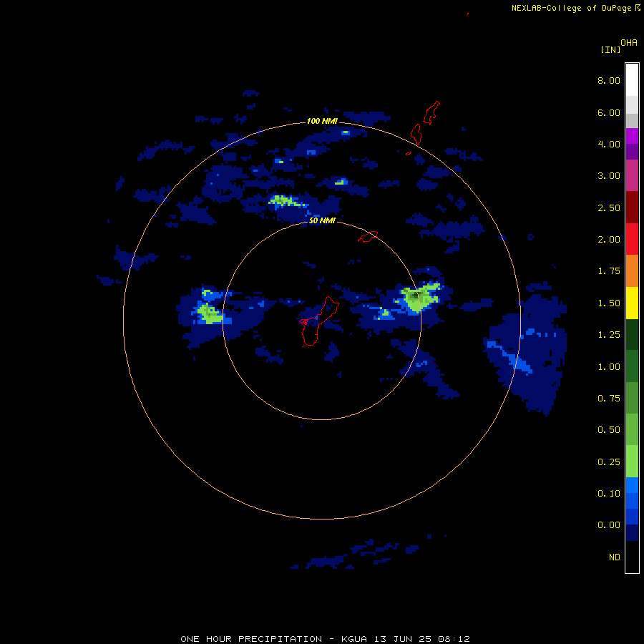Click the 0.25 legend value
Viewport: 644px width, 644px height.
(x=609, y=462)
